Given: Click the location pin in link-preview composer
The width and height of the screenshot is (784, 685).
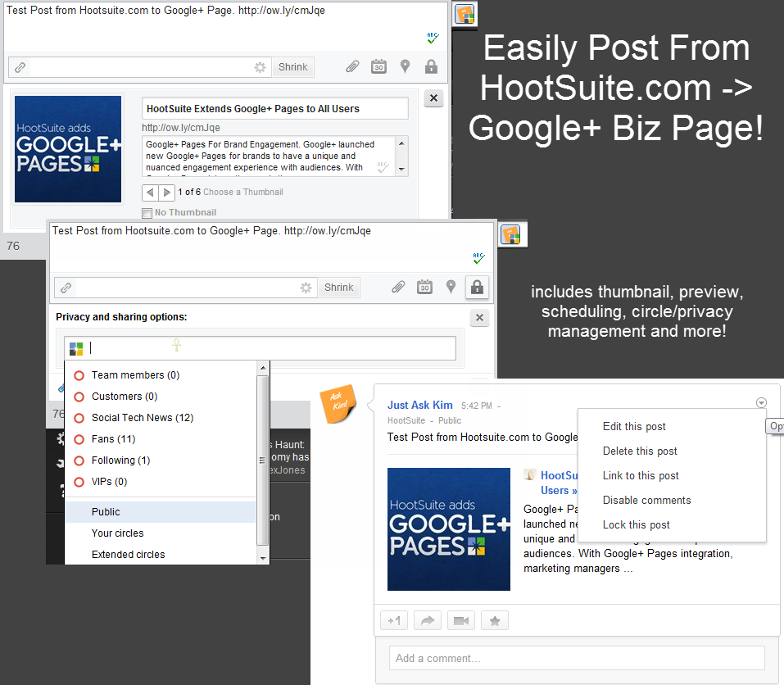Looking at the screenshot, I should click(405, 66).
